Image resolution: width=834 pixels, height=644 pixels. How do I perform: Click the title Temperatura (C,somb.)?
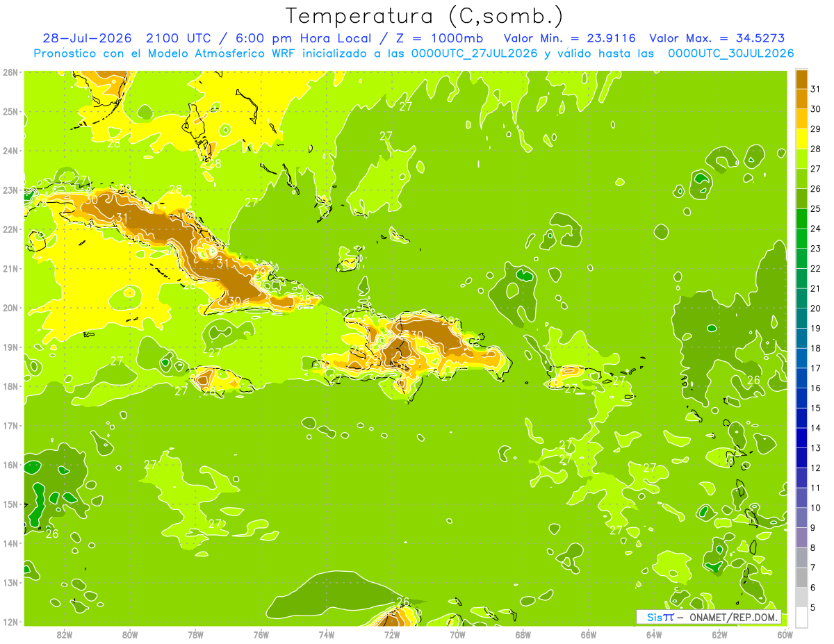[425, 16]
